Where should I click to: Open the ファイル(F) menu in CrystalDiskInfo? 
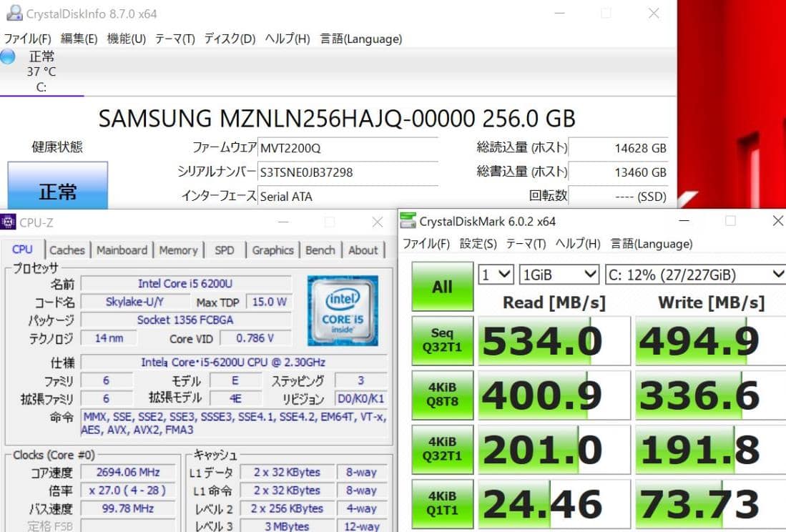coord(28,39)
